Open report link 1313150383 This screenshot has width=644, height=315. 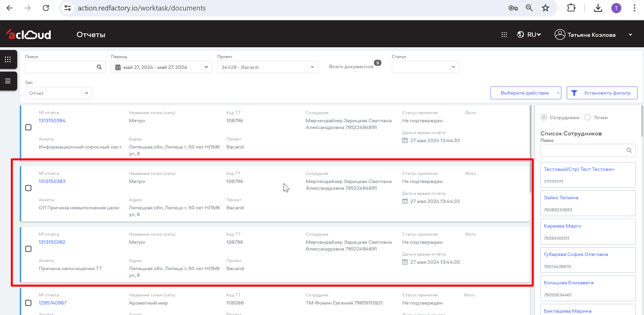(52, 181)
